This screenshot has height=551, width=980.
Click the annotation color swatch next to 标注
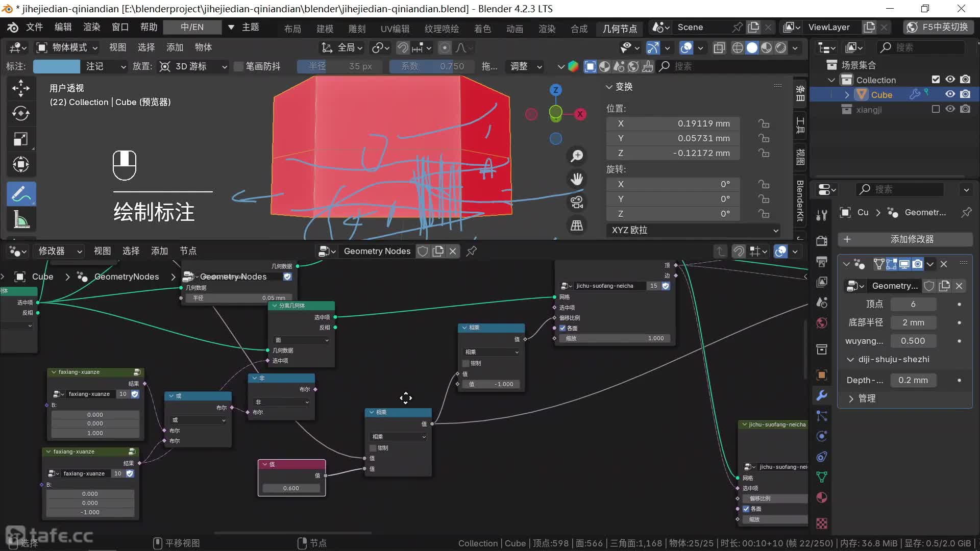pyautogui.click(x=56, y=66)
